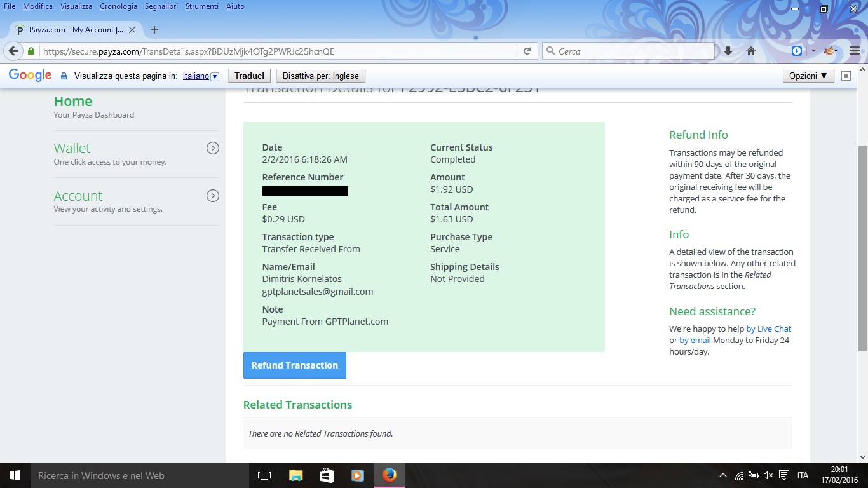Open the media player taskbar icon

[x=358, y=475]
